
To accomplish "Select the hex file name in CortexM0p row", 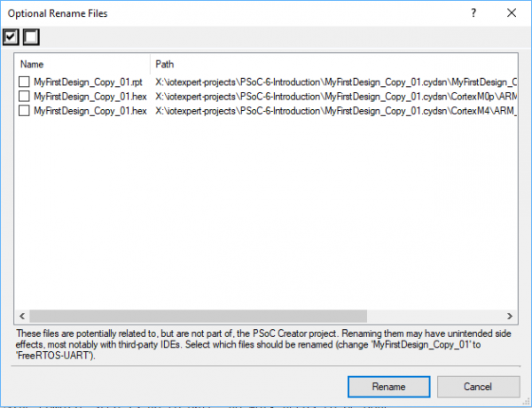I will 90,96.
